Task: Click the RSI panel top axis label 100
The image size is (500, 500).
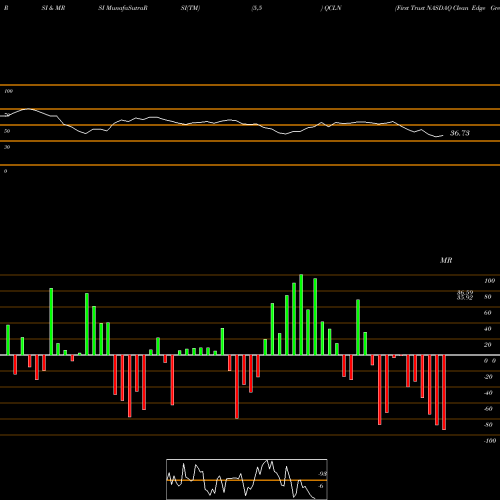Action: [8, 91]
